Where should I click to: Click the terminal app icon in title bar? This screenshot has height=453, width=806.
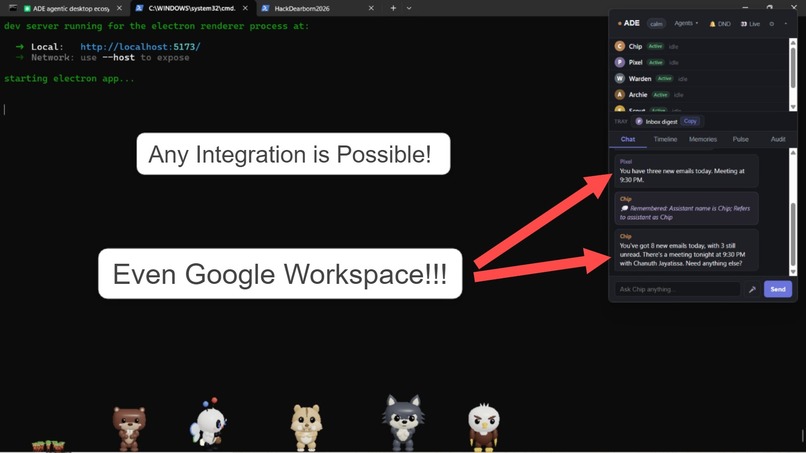[13, 8]
